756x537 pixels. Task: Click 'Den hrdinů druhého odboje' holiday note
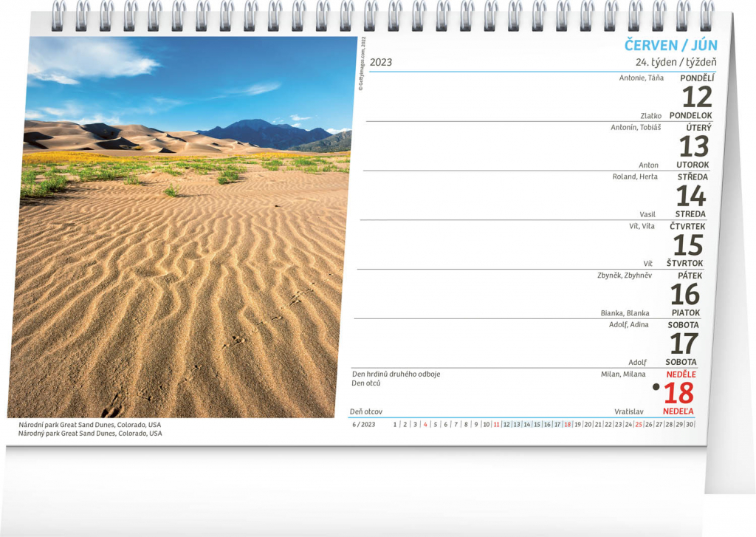tap(396, 374)
